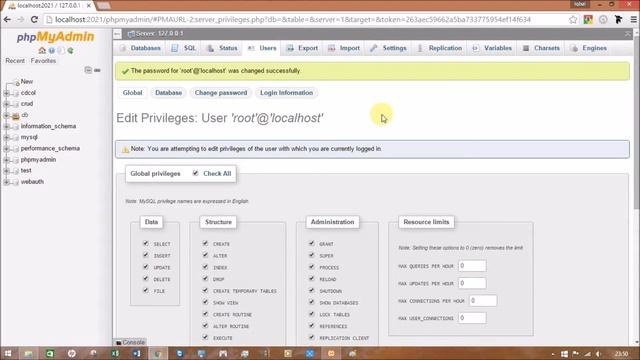Viewport: 640px width, 360px height.
Task: Open the Console panel at the bottom
Action: pyautogui.click(x=130, y=342)
